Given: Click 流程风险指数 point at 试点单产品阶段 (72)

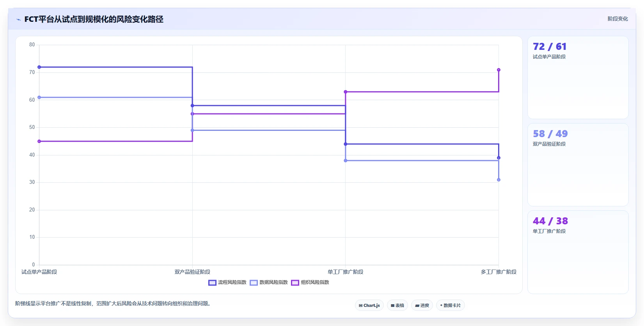Looking at the screenshot, I should click(39, 67).
